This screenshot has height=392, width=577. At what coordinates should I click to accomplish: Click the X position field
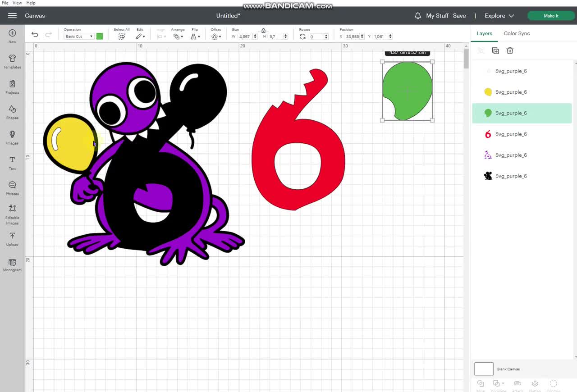pos(352,36)
